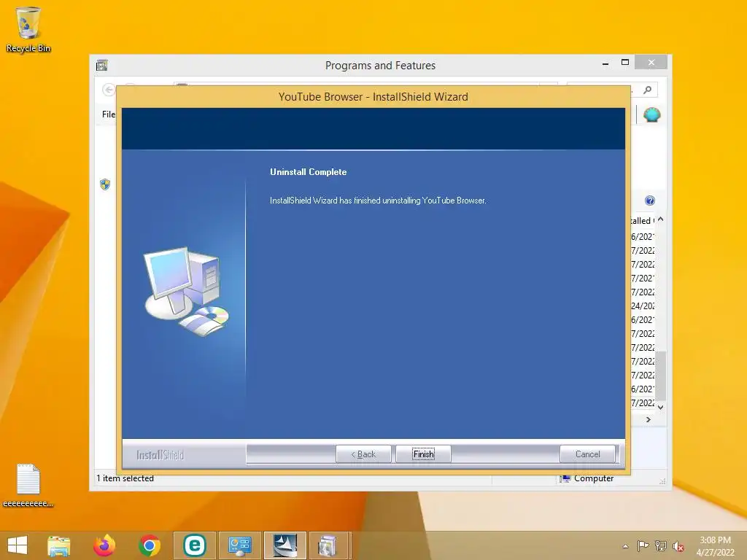Open the clock showing 3:08 PM
The height and width of the screenshot is (560, 747).
coord(715,546)
